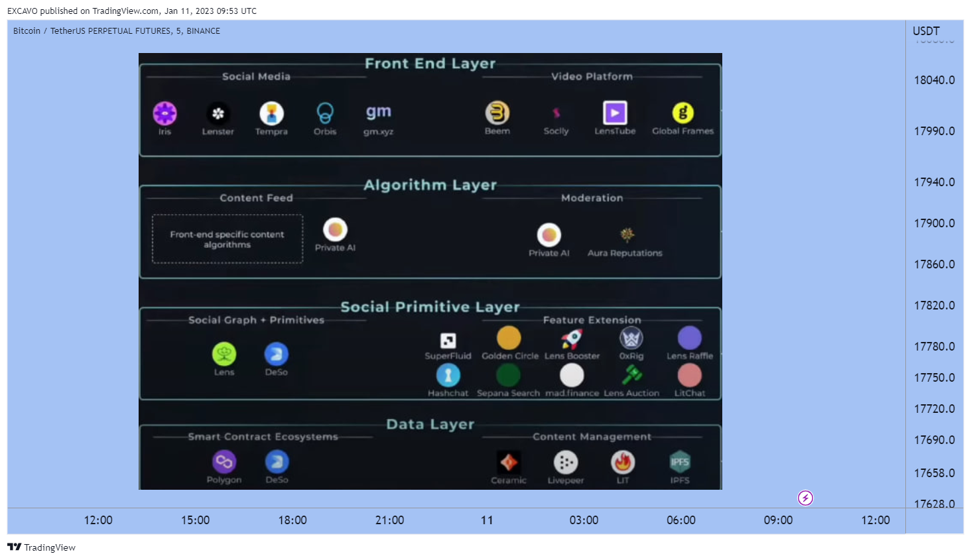Viewport: 971px width, 560px height.
Task: Click the 09:00 time axis label
Action: (x=779, y=520)
